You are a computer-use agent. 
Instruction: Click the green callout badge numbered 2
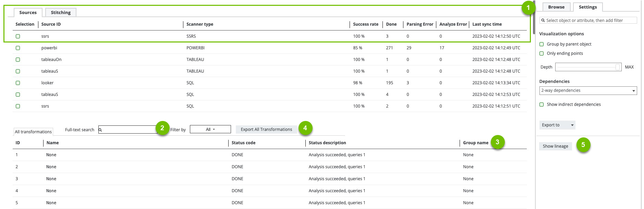(x=162, y=128)
